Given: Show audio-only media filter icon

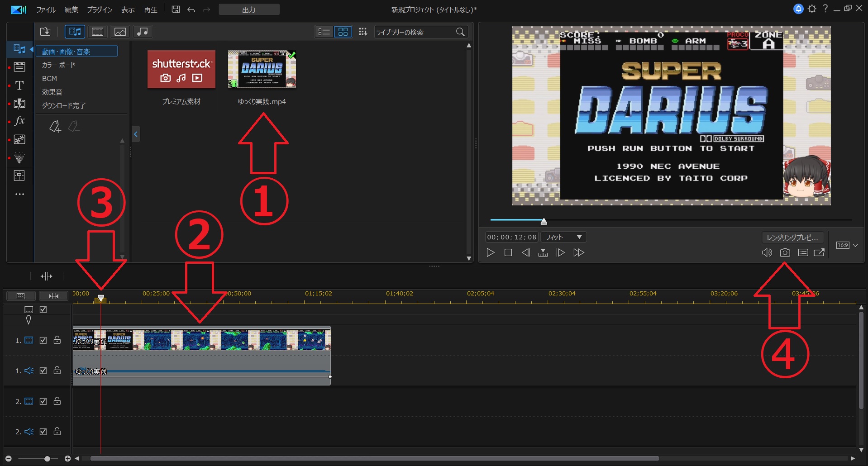Looking at the screenshot, I should 143,32.
